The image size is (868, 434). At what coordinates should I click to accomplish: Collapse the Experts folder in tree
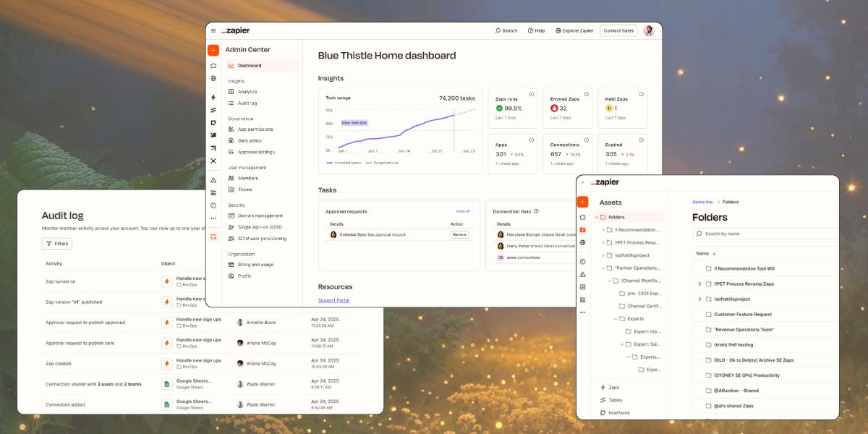click(616, 318)
